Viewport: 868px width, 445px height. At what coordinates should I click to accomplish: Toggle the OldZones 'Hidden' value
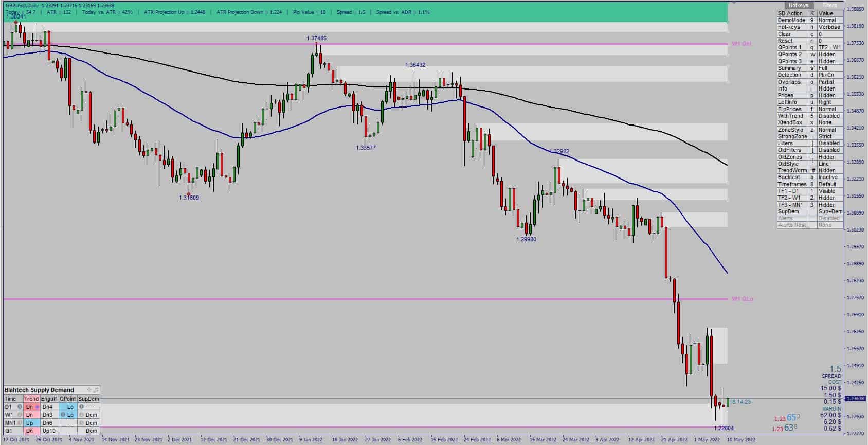830,157
